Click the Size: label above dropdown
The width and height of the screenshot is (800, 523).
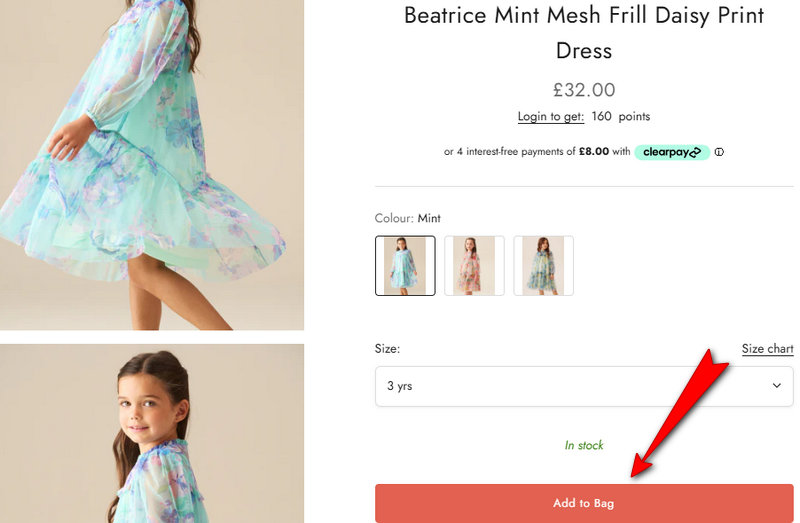(x=387, y=349)
